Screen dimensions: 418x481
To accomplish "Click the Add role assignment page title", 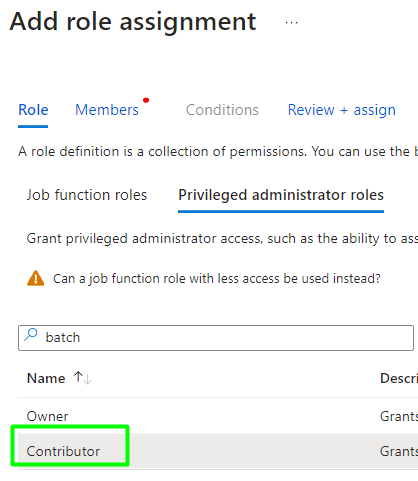I will pos(133,22).
